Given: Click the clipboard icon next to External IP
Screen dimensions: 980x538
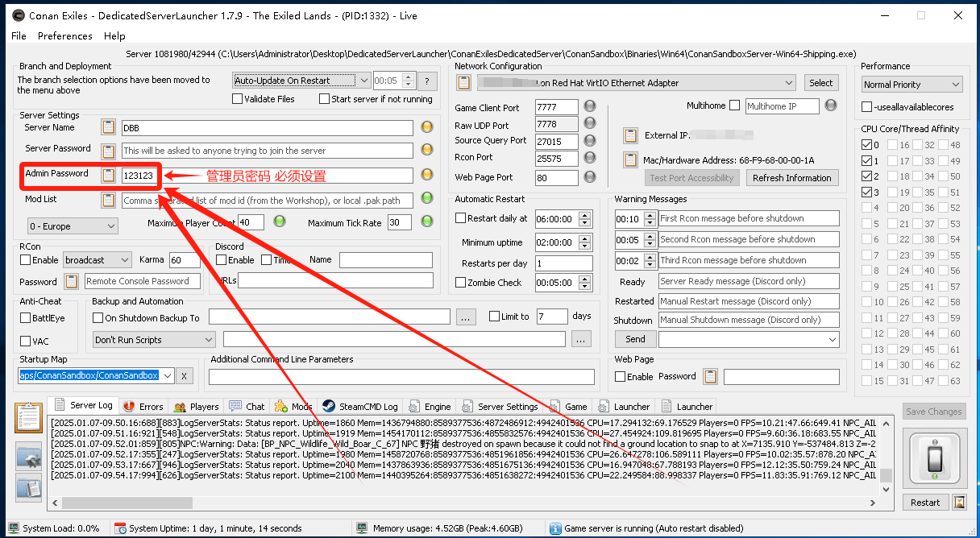Looking at the screenshot, I should pyautogui.click(x=630, y=135).
